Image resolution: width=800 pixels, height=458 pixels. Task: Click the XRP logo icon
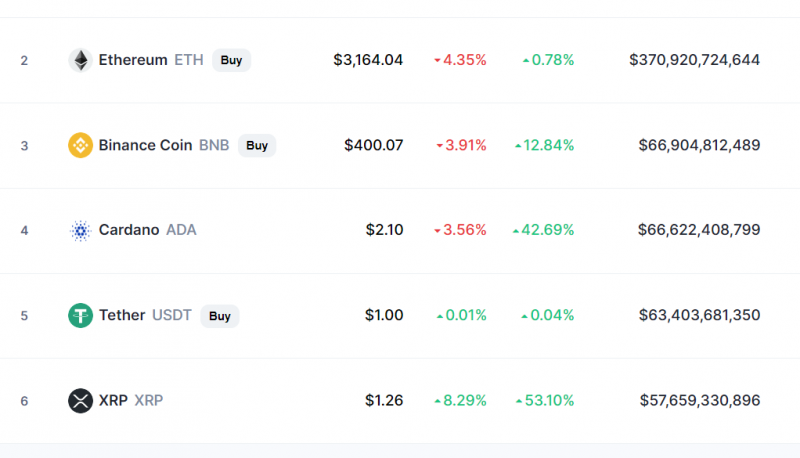pos(80,400)
